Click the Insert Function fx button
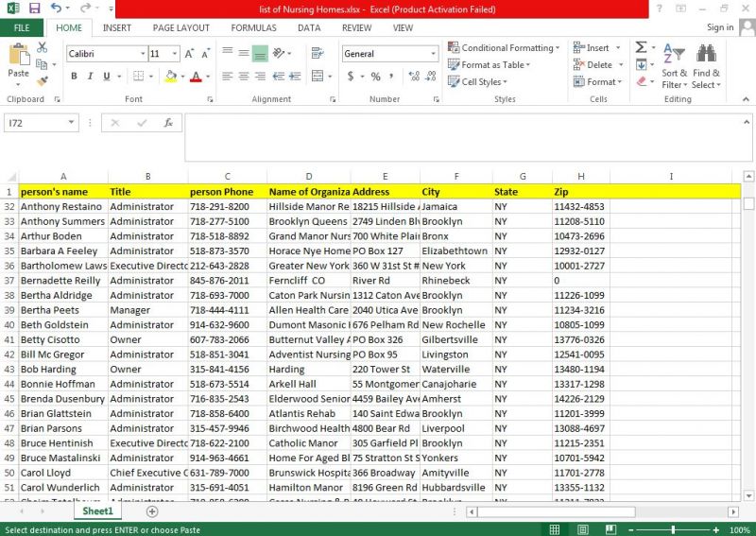756x536 pixels. (x=168, y=123)
